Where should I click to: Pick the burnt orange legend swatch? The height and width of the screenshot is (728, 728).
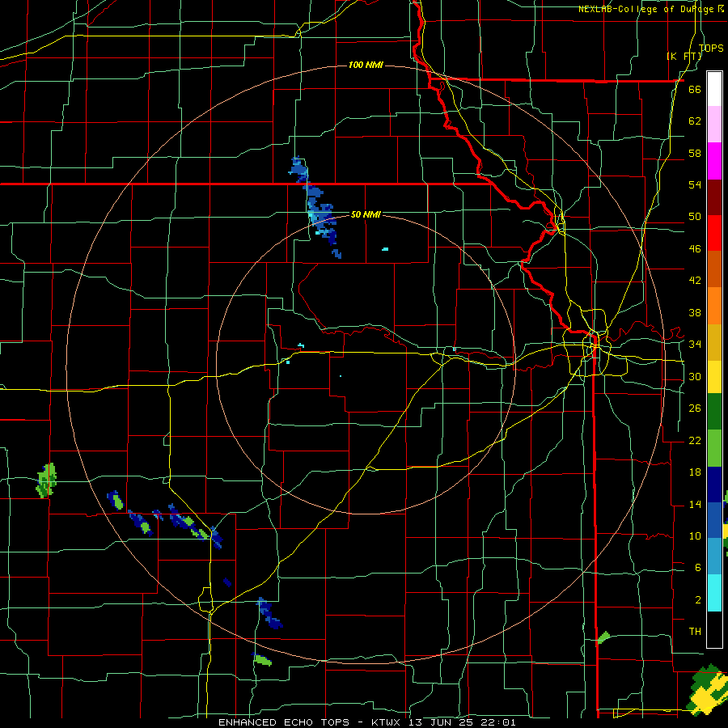(714, 269)
